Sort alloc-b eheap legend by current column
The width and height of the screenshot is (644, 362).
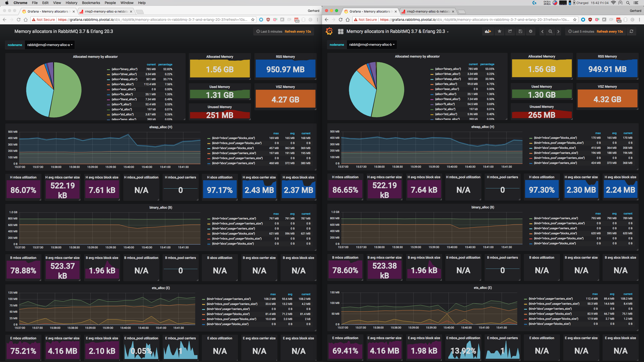pos(628,133)
